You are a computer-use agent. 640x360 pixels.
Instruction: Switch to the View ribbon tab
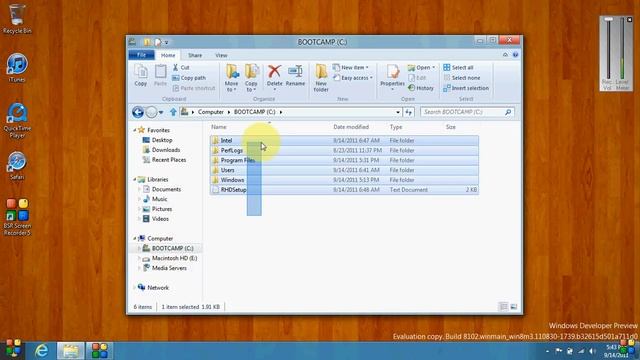[221, 55]
